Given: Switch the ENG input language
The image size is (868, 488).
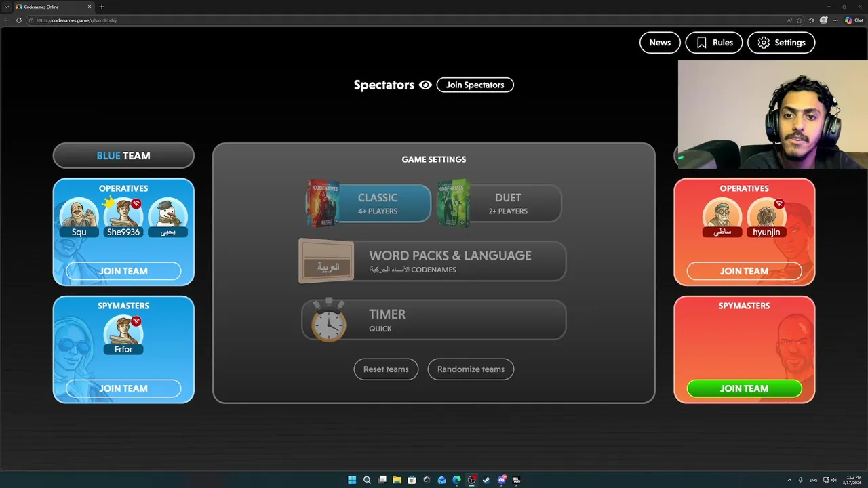Looking at the screenshot, I should [x=813, y=480].
